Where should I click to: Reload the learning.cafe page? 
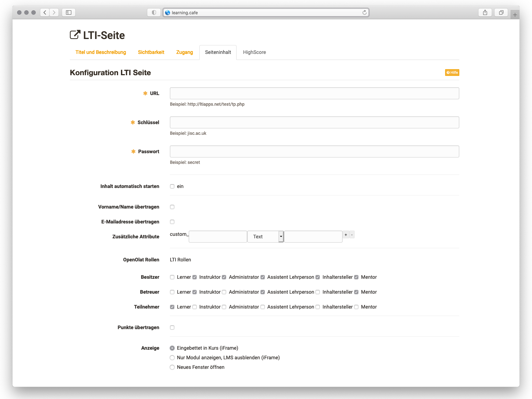coord(364,12)
